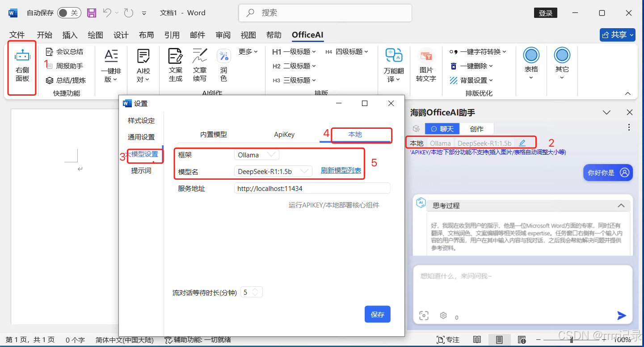Click the save floppy disk icon
Viewport: 644px width, 347px height.
click(92, 13)
